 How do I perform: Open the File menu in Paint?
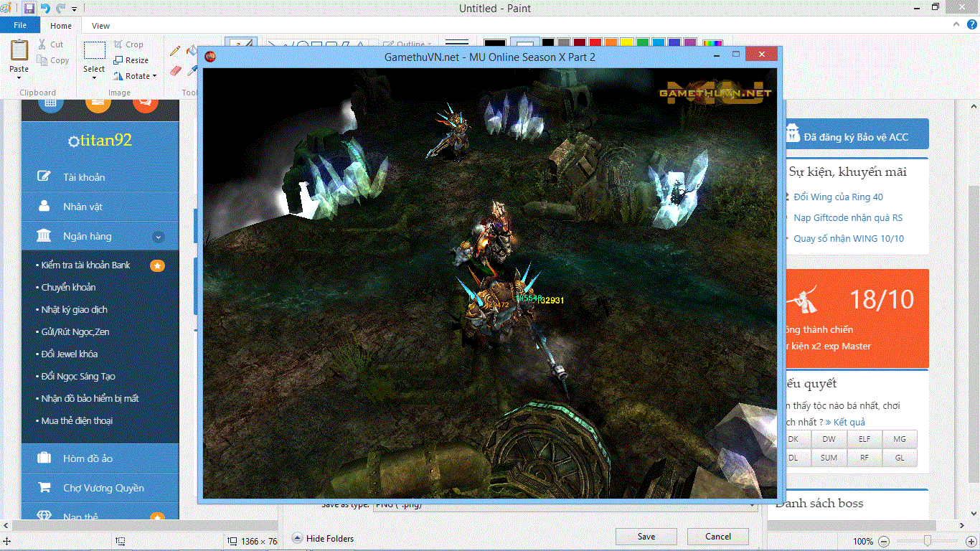click(20, 25)
